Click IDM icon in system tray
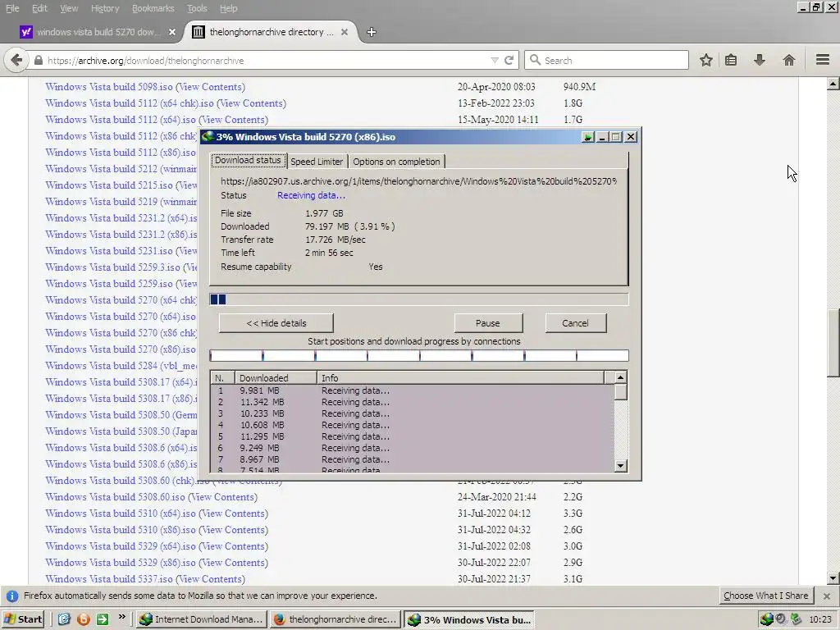The image size is (840, 630). (x=767, y=619)
